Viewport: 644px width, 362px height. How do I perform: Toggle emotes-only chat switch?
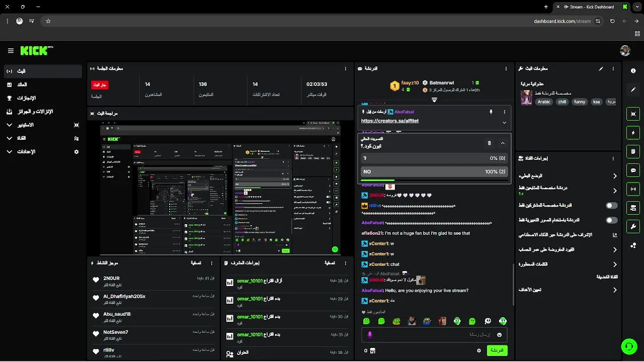[611, 220]
